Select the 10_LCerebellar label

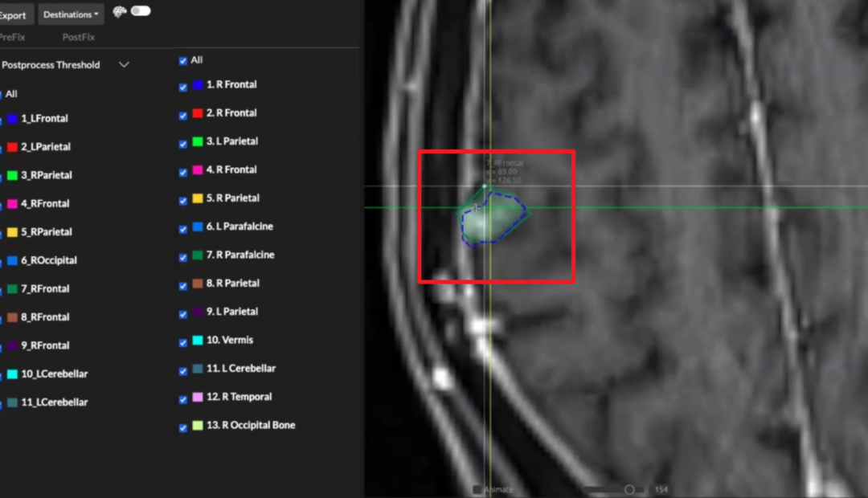(55, 374)
